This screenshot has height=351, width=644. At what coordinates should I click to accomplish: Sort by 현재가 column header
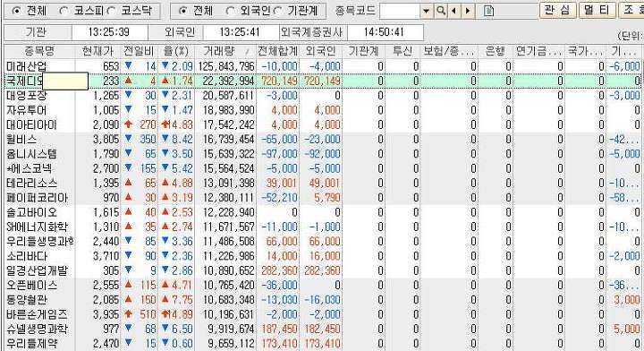tap(97, 51)
